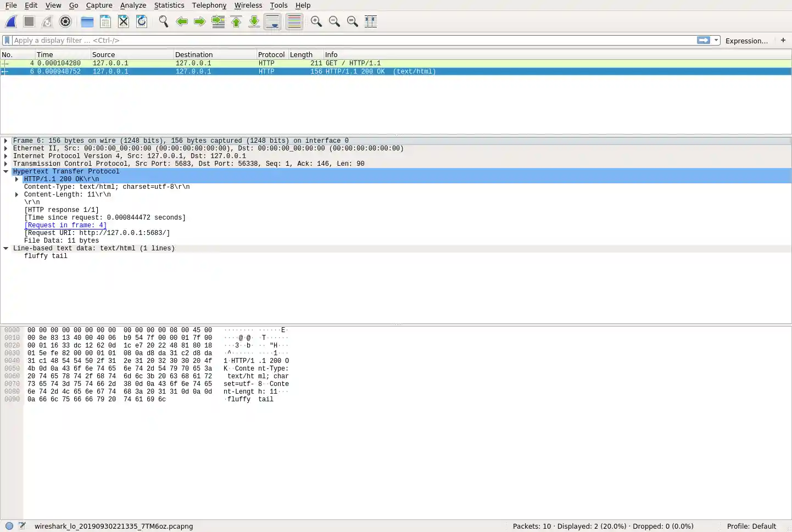Viewport: 792px width, 532px height.
Task: Open the Statistics menu
Action: pos(169,5)
